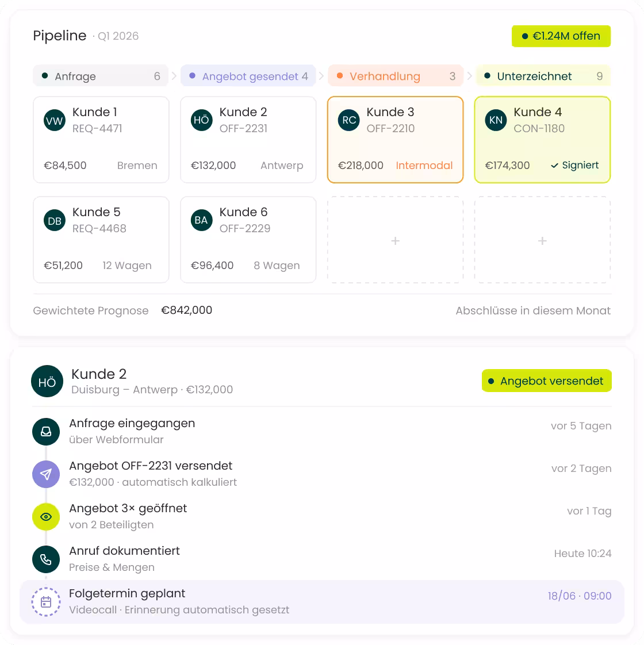Viewport: 644px width, 645px height.
Task: Select the Verhandlung stage tab
Action: tap(396, 76)
